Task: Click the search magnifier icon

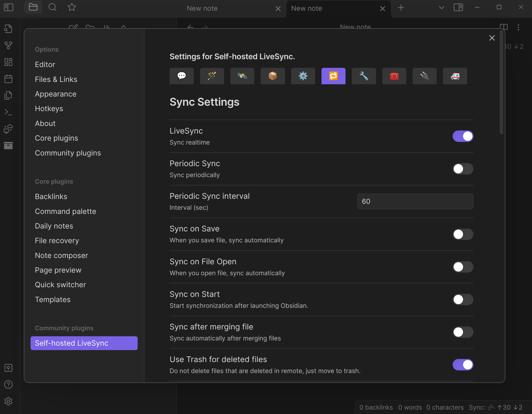Action: [52, 7]
